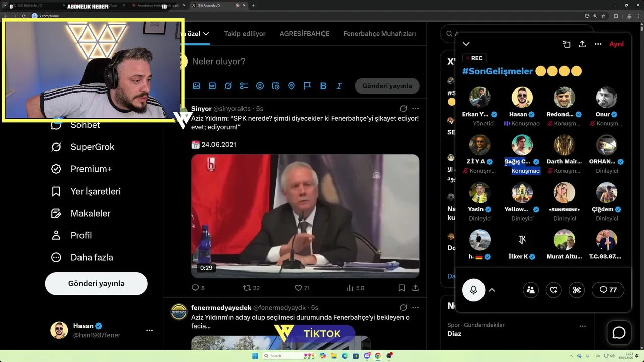Open account menu dots next to Hasan
Image resolution: width=644 pixels, height=362 pixels.
tap(149, 330)
